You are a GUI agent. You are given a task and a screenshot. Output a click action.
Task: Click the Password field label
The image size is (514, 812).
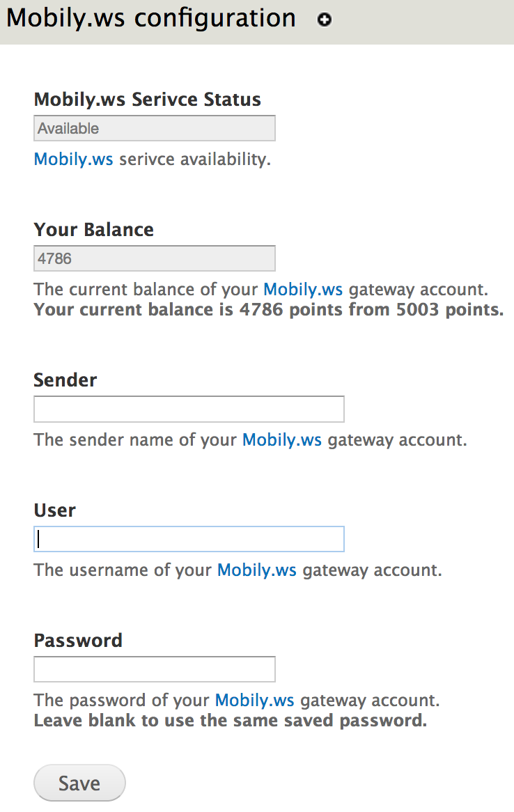[78, 641]
